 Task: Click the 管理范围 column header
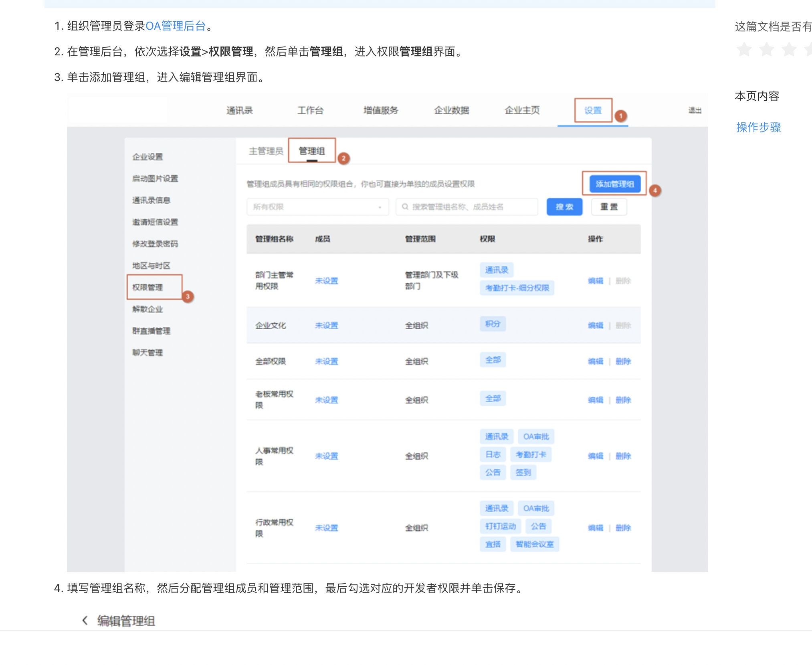(x=420, y=239)
